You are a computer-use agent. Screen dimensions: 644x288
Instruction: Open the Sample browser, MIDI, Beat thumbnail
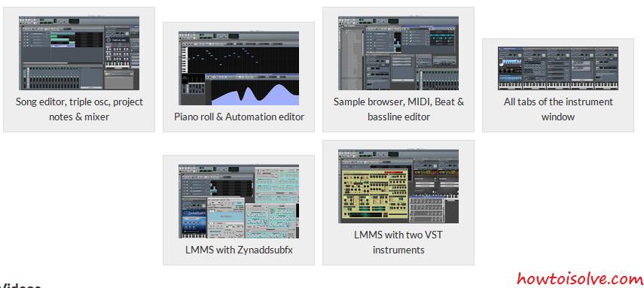[398, 53]
